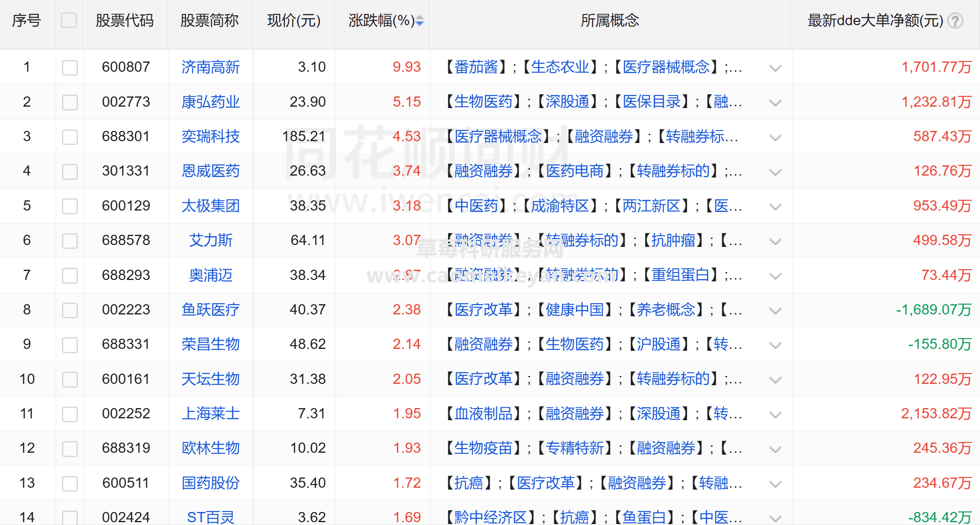The height and width of the screenshot is (525, 980).
Task: Check the box for 002223 row
Action: [x=70, y=310]
